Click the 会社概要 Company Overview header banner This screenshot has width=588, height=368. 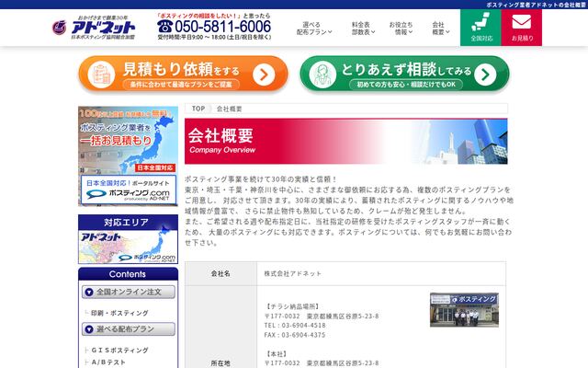pos(345,141)
